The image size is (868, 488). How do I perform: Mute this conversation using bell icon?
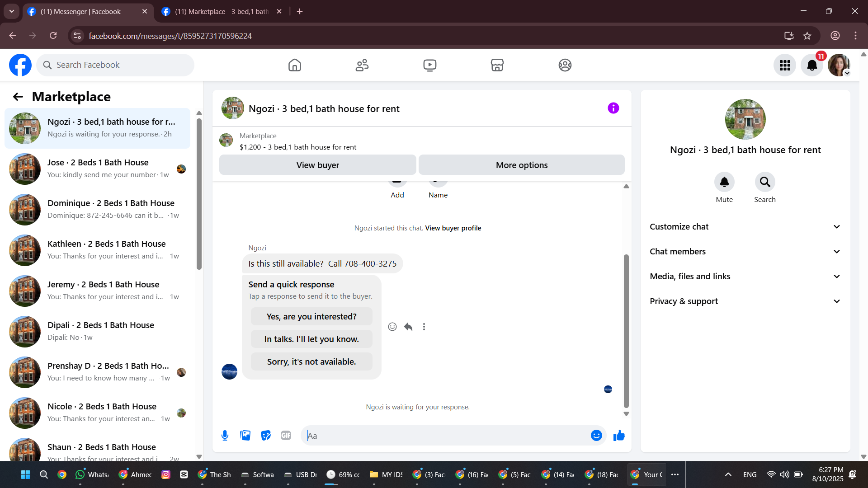point(724,182)
